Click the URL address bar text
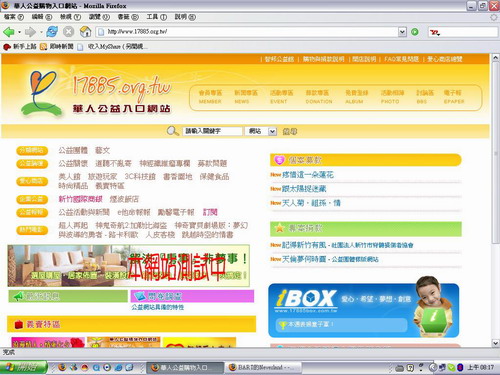Image resolution: width=500 pixels, height=375 pixels. 137,32
